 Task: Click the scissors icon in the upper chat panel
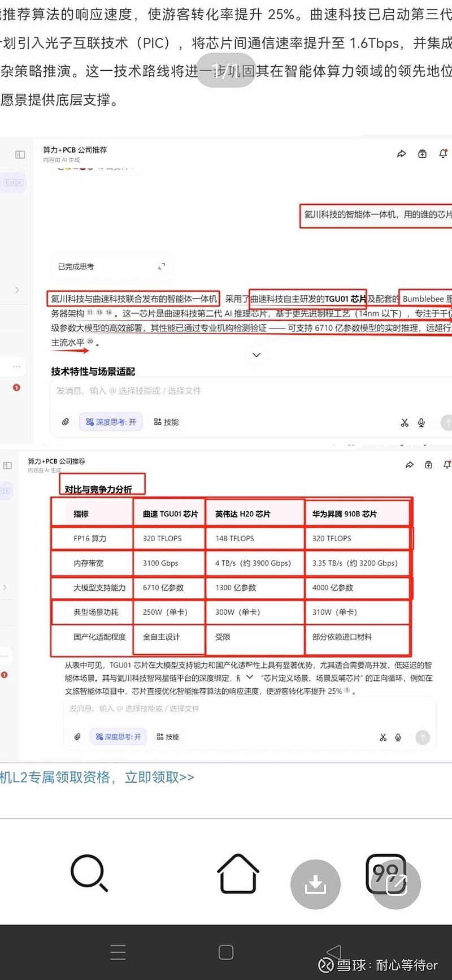pos(405,422)
